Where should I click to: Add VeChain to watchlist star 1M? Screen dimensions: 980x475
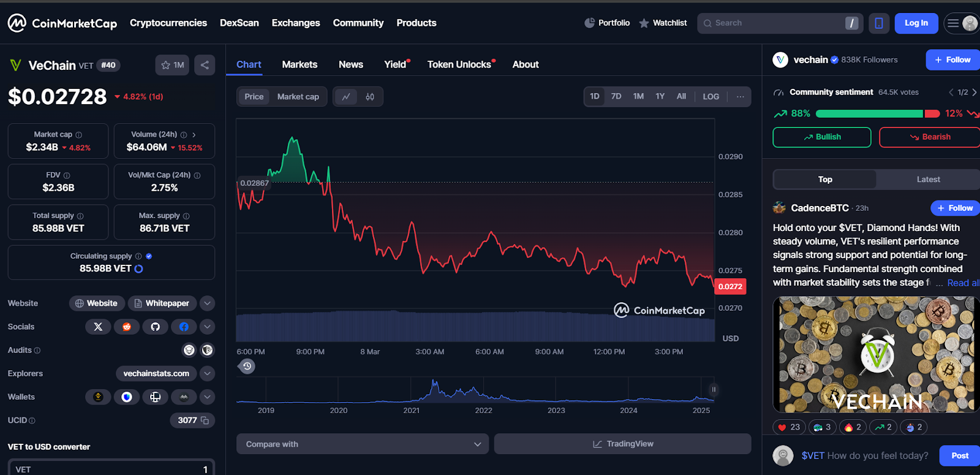tap(172, 65)
